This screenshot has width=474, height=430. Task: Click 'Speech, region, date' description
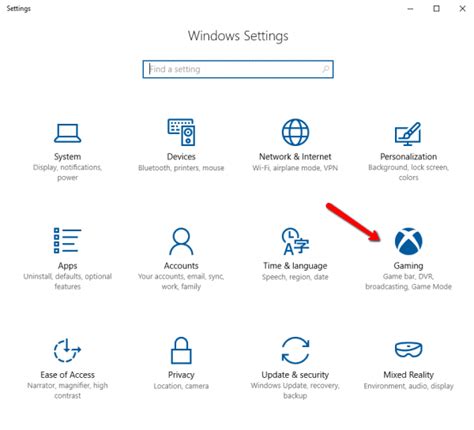295,277
